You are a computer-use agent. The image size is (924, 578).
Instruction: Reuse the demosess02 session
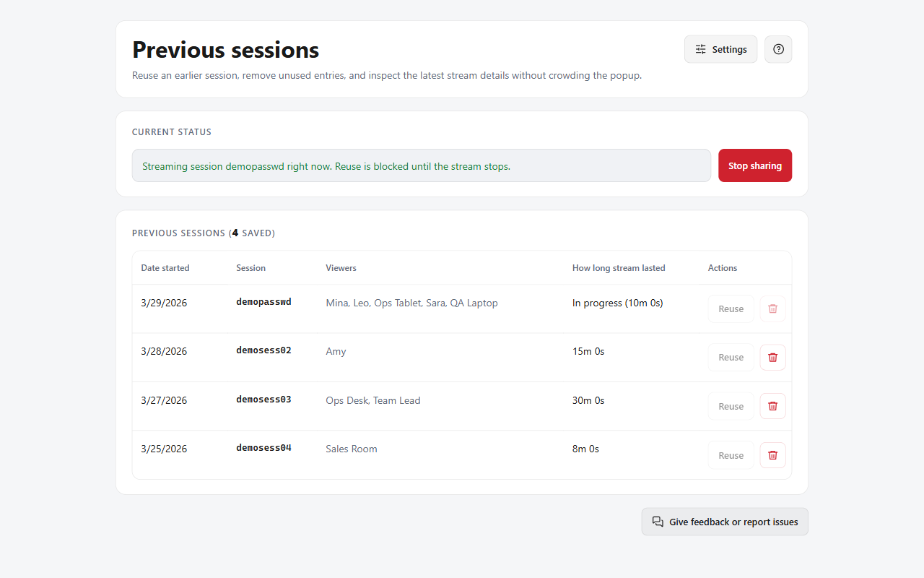point(731,358)
